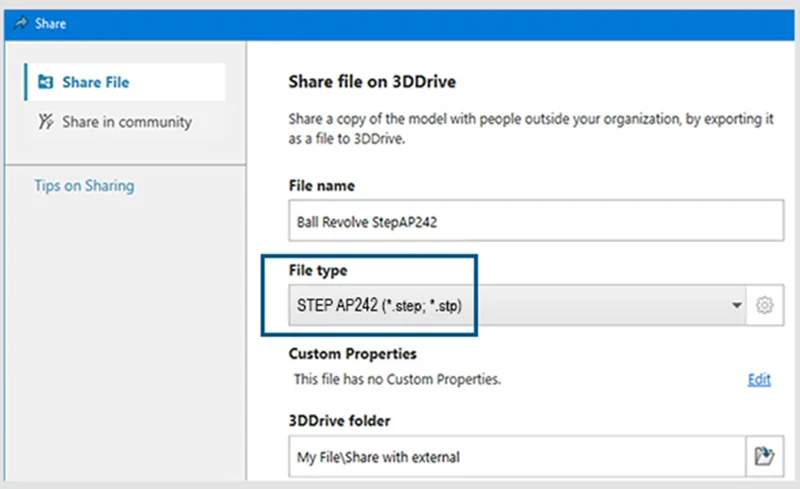Open export options gear beside File type
800x489 pixels.
coord(765,305)
